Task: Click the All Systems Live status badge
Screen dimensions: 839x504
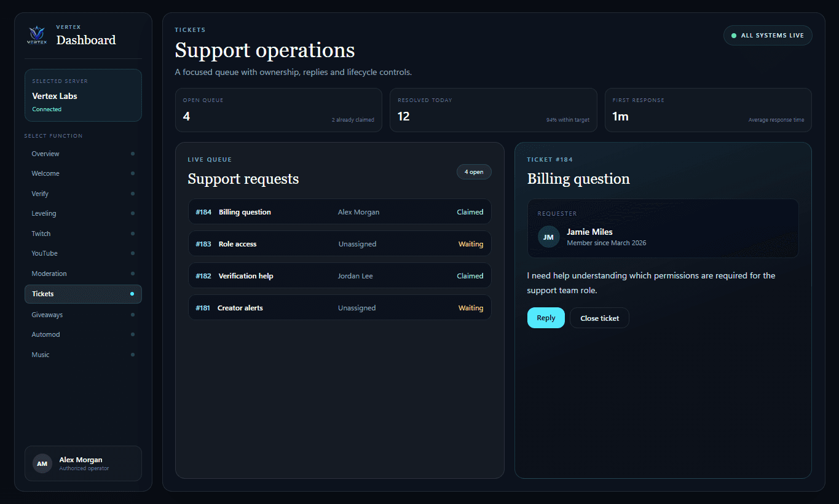Action: point(768,36)
